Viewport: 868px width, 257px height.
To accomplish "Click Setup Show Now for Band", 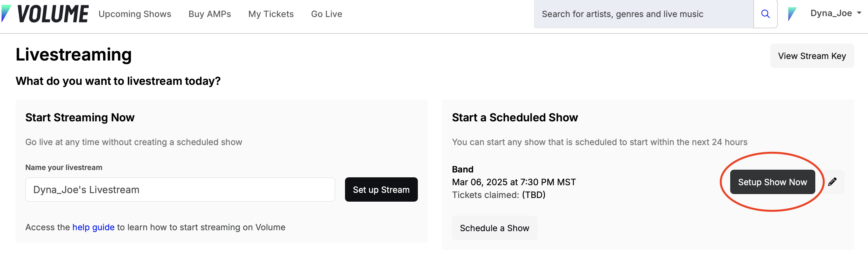I will click(x=772, y=182).
